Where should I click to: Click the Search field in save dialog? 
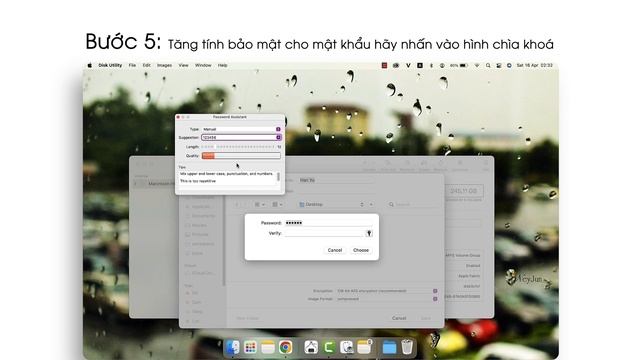click(x=413, y=204)
